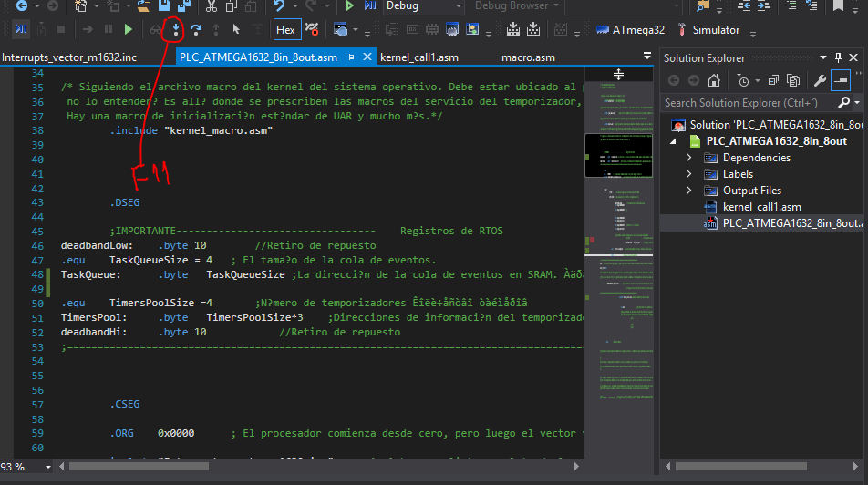Switch to kernel_call1.asm tab
868x485 pixels.
(x=419, y=57)
